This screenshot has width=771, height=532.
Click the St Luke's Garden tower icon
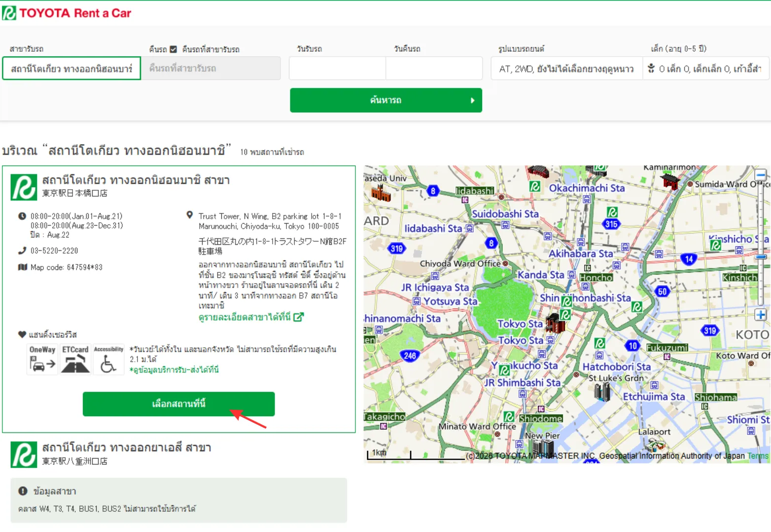tap(602, 392)
